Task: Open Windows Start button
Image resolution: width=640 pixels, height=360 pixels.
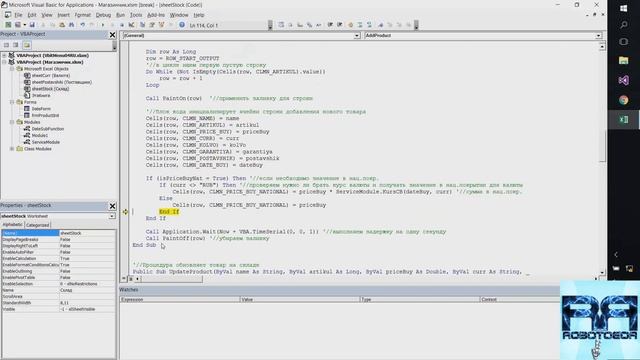Action: (x=623, y=8)
